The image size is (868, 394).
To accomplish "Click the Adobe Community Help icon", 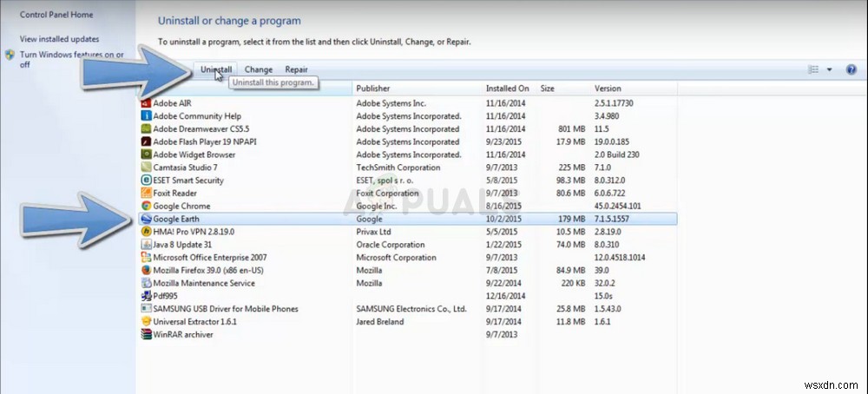I will point(146,115).
